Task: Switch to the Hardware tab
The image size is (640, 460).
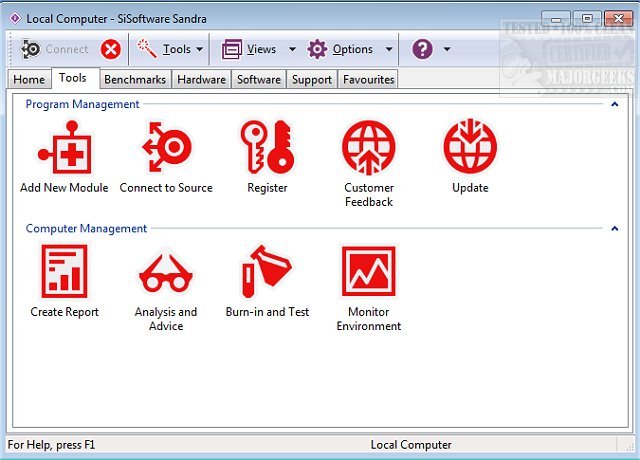Action: (x=203, y=79)
